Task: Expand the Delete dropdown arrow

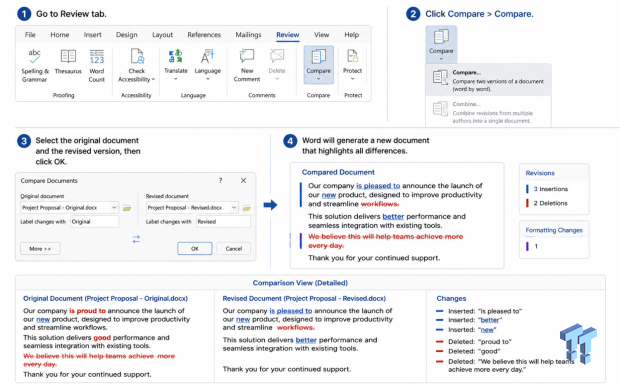Action: pyautogui.click(x=277, y=79)
